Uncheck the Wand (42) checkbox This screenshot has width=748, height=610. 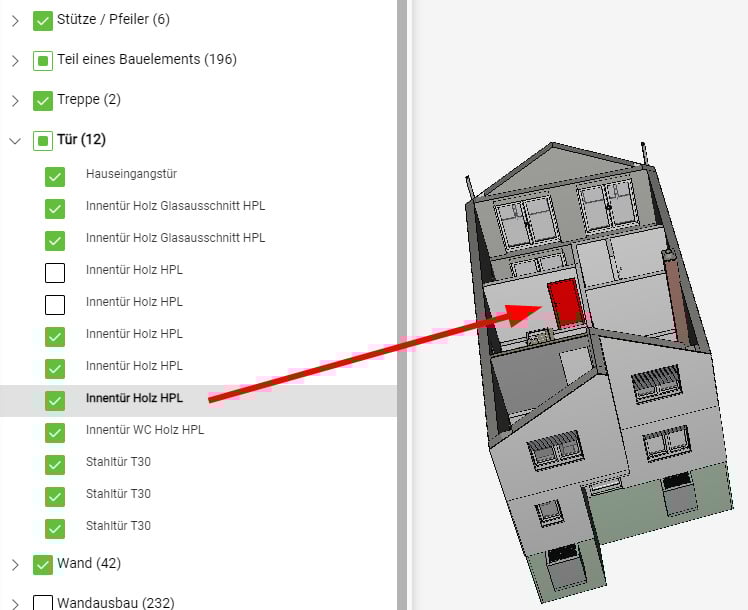(43, 565)
